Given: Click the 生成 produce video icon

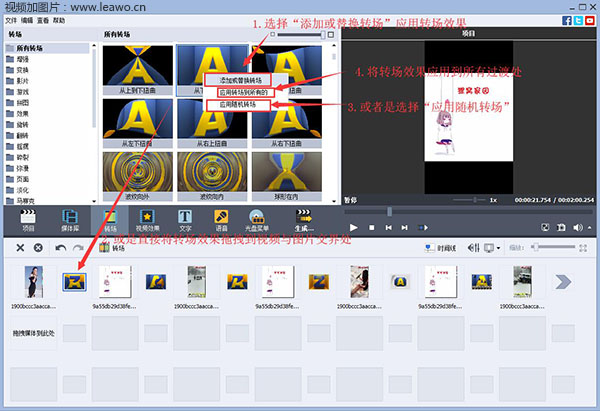Looking at the screenshot, I should 304,220.
